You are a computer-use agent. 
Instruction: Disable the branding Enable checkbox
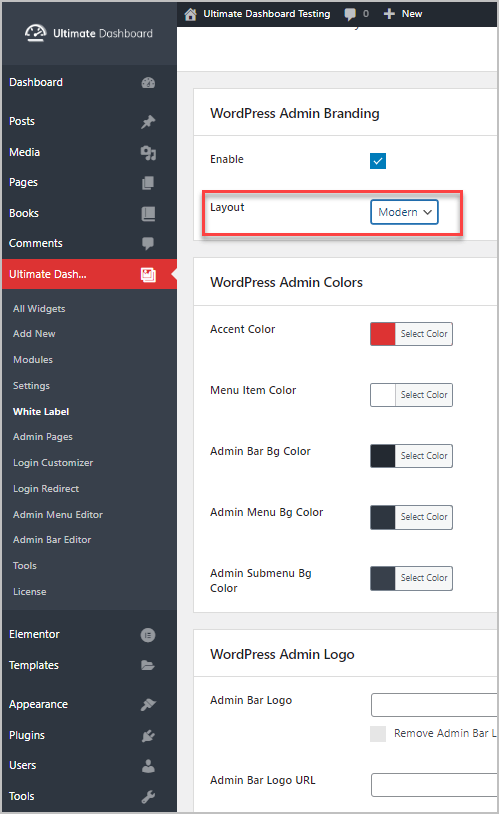tap(378, 161)
